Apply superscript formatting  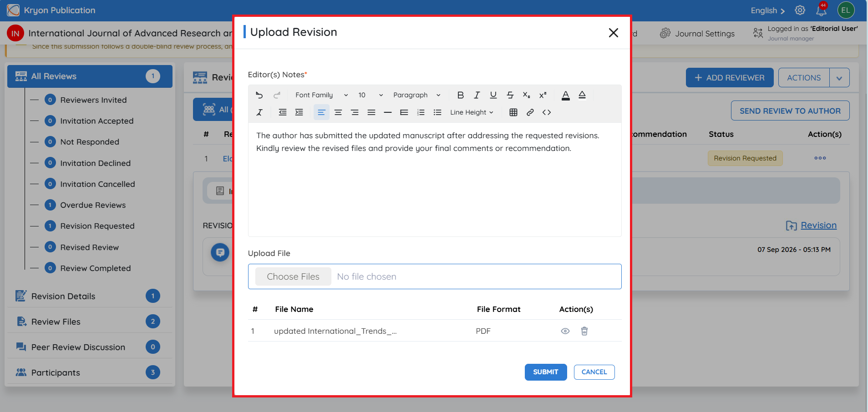coord(543,95)
